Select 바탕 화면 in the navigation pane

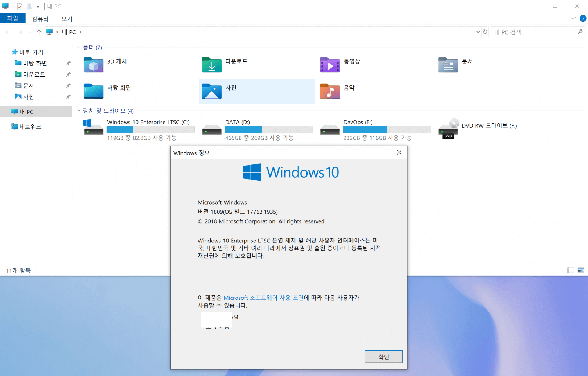pyautogui.click(x=35, y=63)
